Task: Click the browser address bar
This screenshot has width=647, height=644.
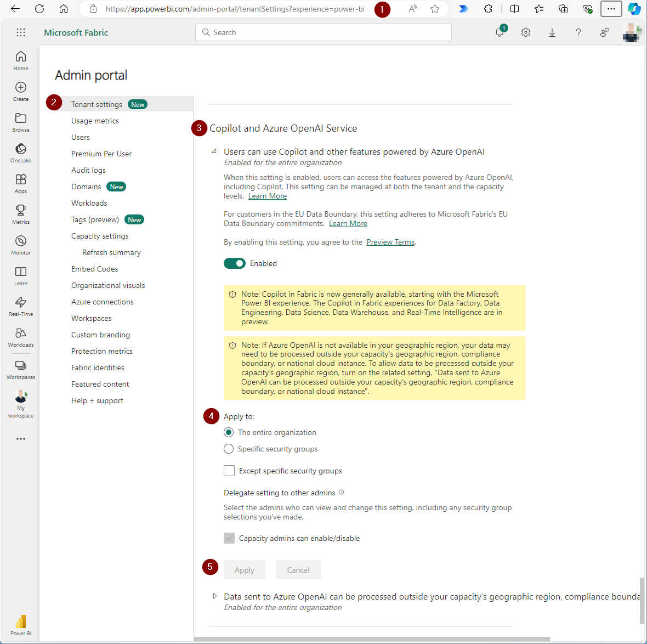Action: [x=235, y=9]
